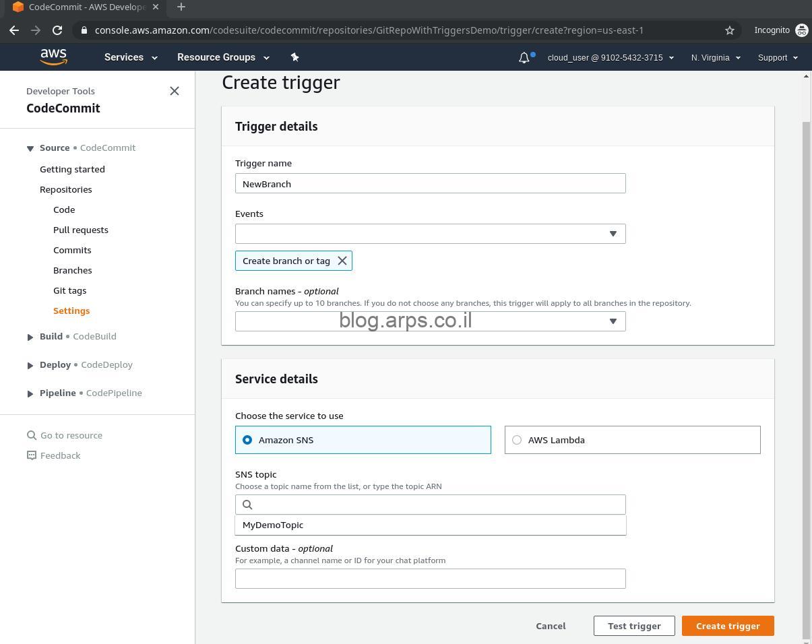Click the SNS topic search field

(431, 505)
